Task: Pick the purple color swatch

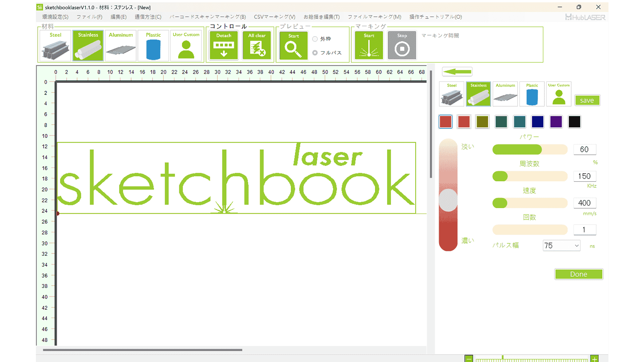Action: pos(556,122)
